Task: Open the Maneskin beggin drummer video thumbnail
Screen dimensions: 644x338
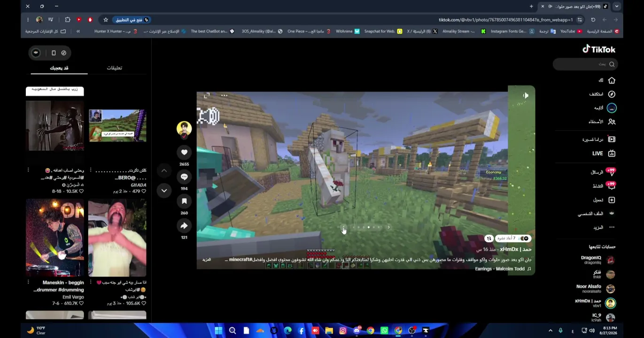Action: point(55,238)
